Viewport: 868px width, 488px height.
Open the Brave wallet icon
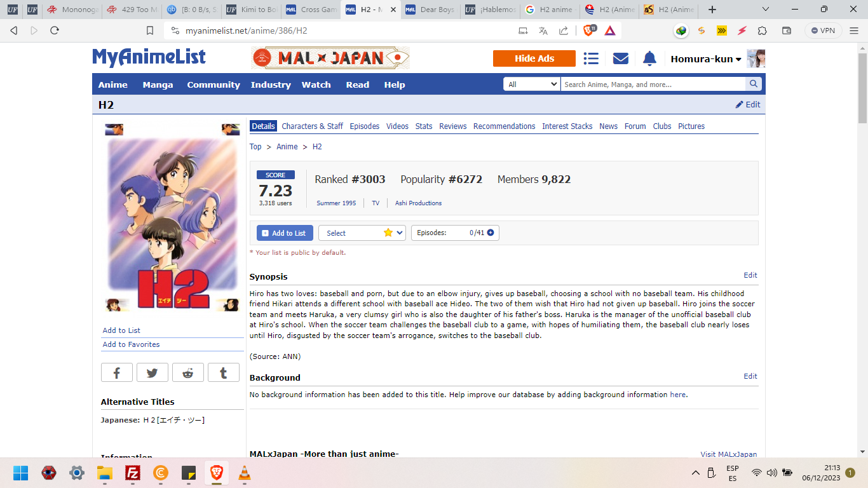[787, 30]
